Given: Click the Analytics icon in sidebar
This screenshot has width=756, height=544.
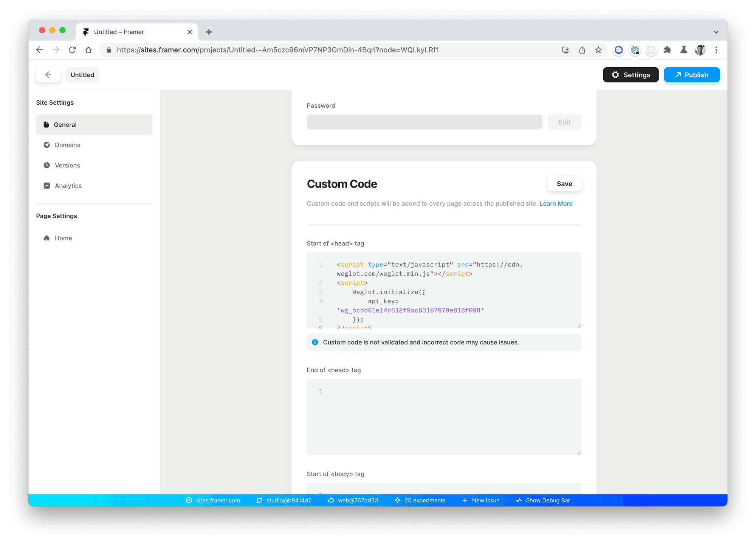Looking at the screenshot, I should tap(47, 186).
